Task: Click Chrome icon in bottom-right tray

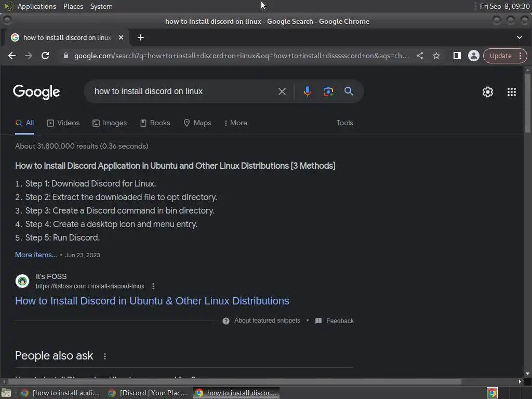Action: point(492,393)
